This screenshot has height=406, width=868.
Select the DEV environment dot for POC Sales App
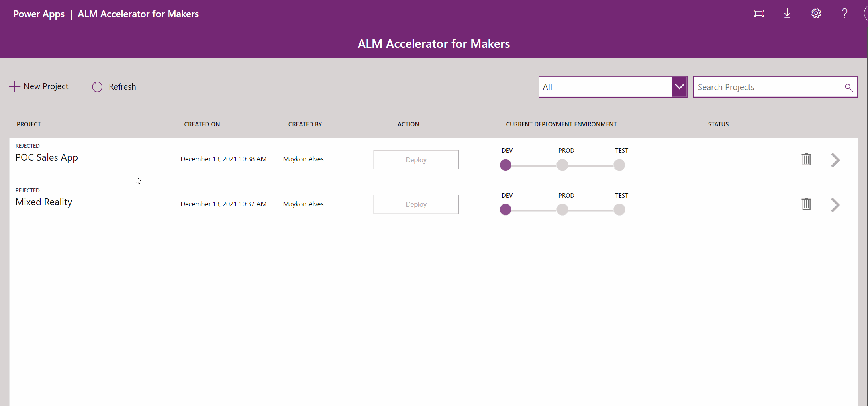tap(506, 165)
